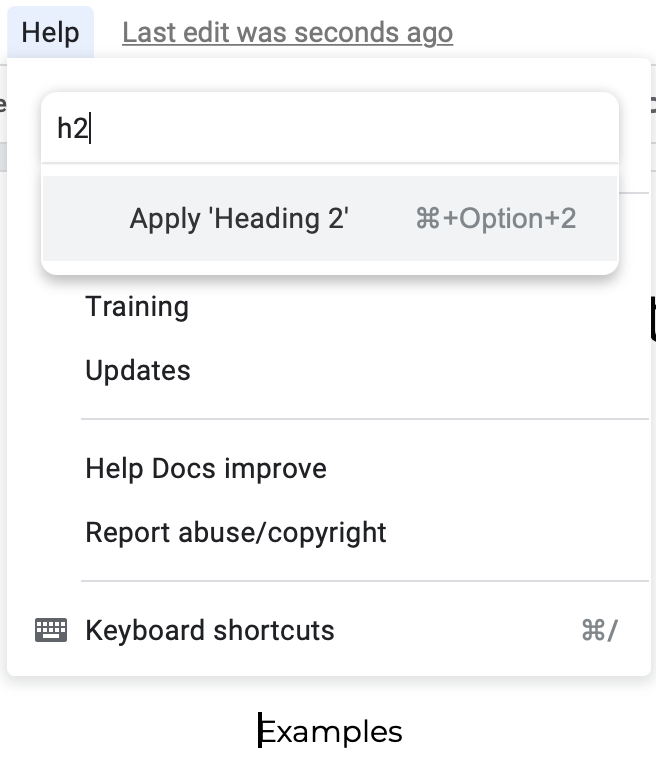Select the Apply 'Heading 2' search result

[x=330, y=218]
